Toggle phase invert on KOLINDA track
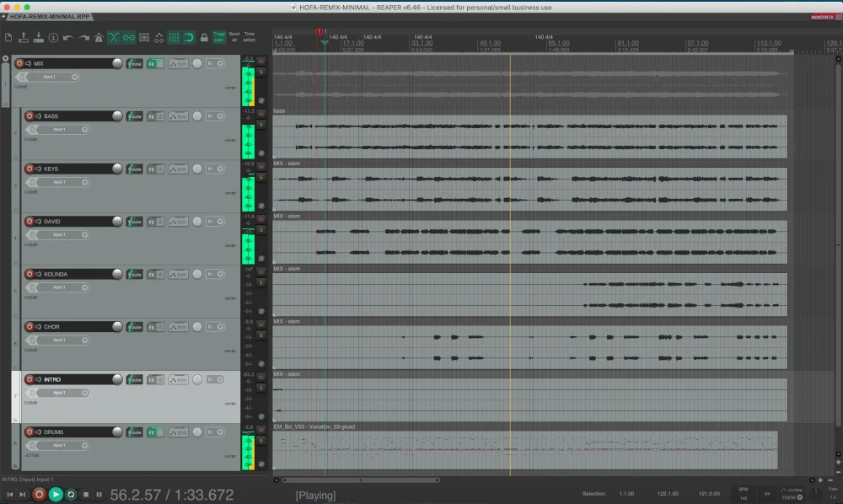The image size is (843, 504). (x=261, y=311)
